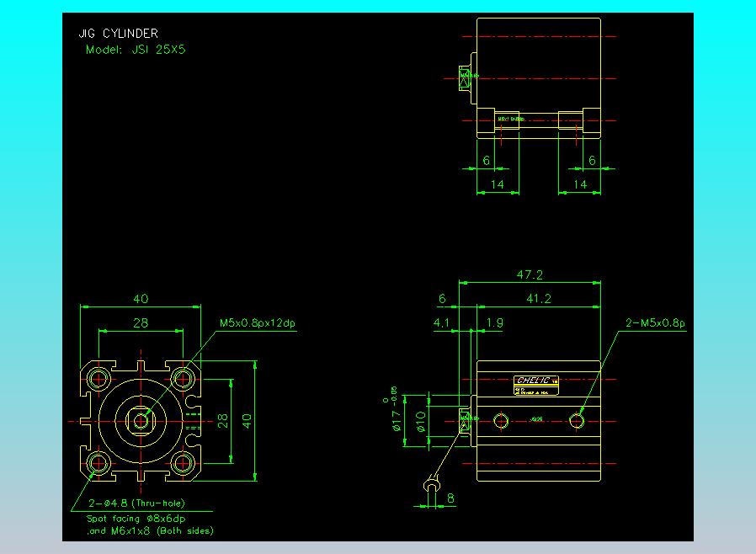The image size is (756, 554).
Task: Click the "ø10" rod diameter dimension
Action: tap(420, 422)
